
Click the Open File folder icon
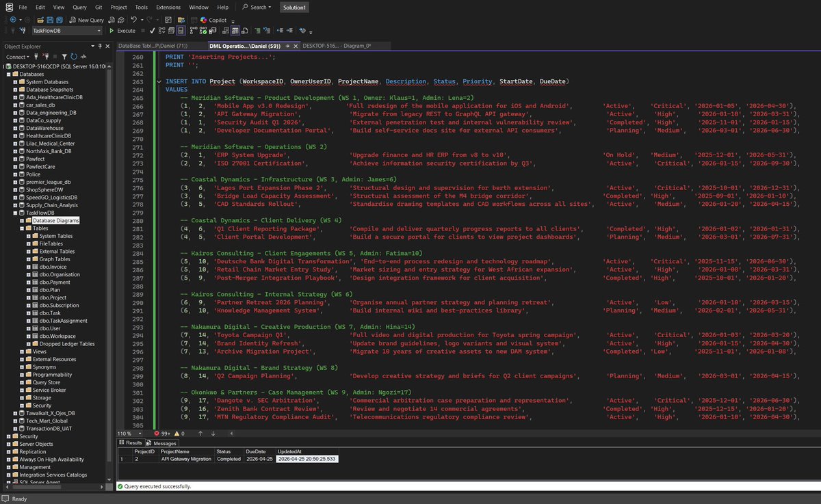(x=40, y=21)
